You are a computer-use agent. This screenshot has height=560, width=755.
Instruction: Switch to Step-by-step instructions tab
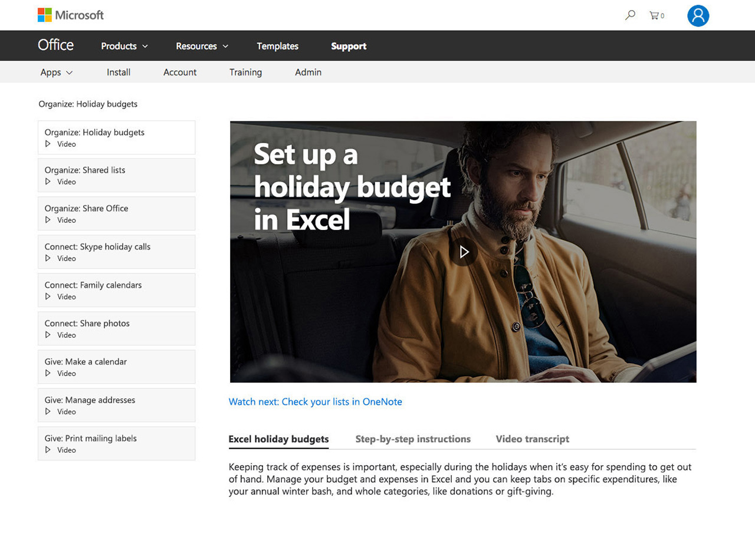pos(413,439)
